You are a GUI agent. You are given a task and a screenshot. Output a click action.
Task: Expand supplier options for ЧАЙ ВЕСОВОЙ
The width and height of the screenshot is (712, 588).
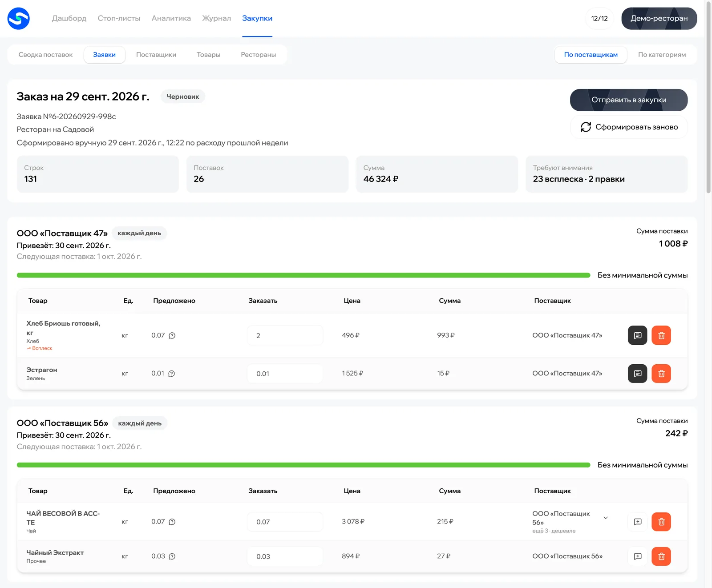(x=606, y=518)
